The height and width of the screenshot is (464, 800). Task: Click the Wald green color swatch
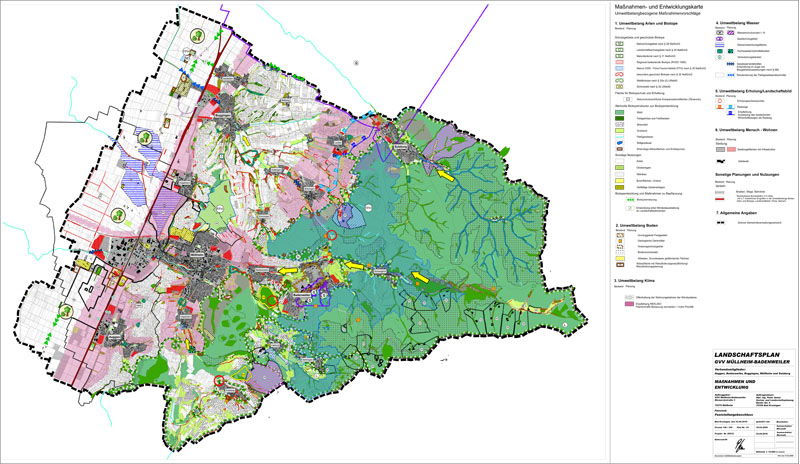click(620, 113)
